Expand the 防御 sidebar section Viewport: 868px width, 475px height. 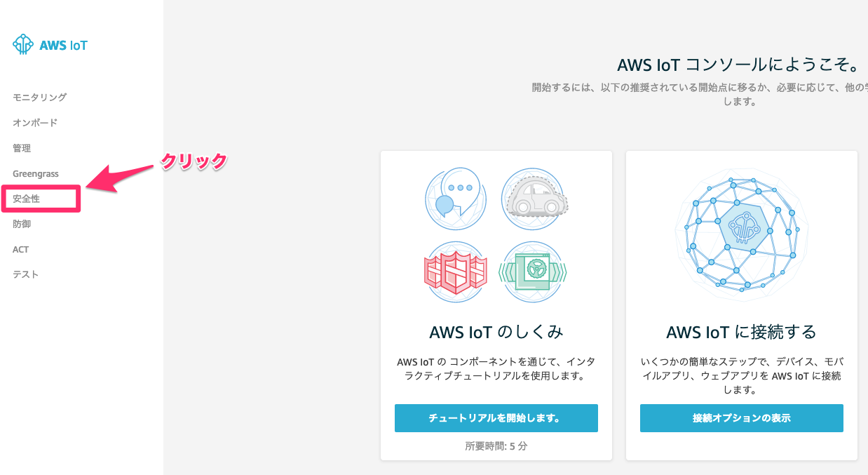tap(22, 224)
